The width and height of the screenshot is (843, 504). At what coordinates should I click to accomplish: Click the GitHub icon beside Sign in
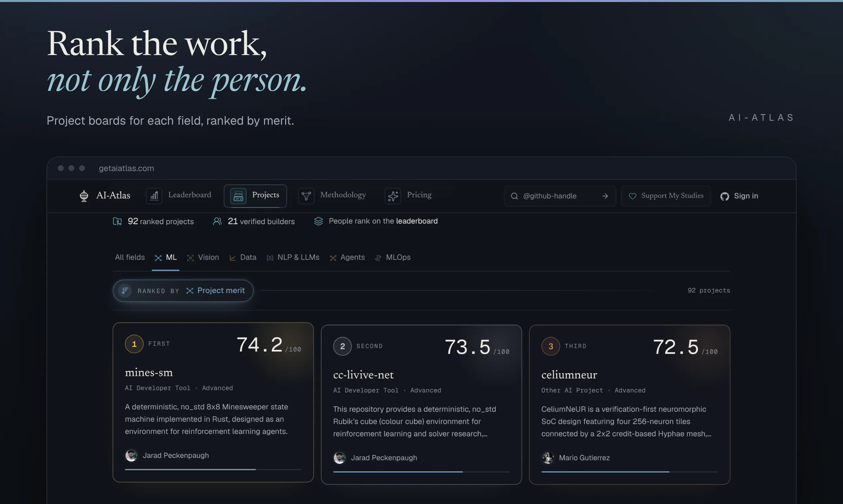tap(725, 196)
